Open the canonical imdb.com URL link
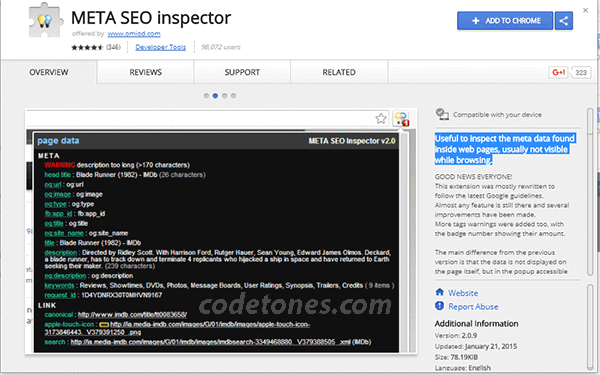The height and width of the screenshot is (375, 600). (x=132, y=315)
